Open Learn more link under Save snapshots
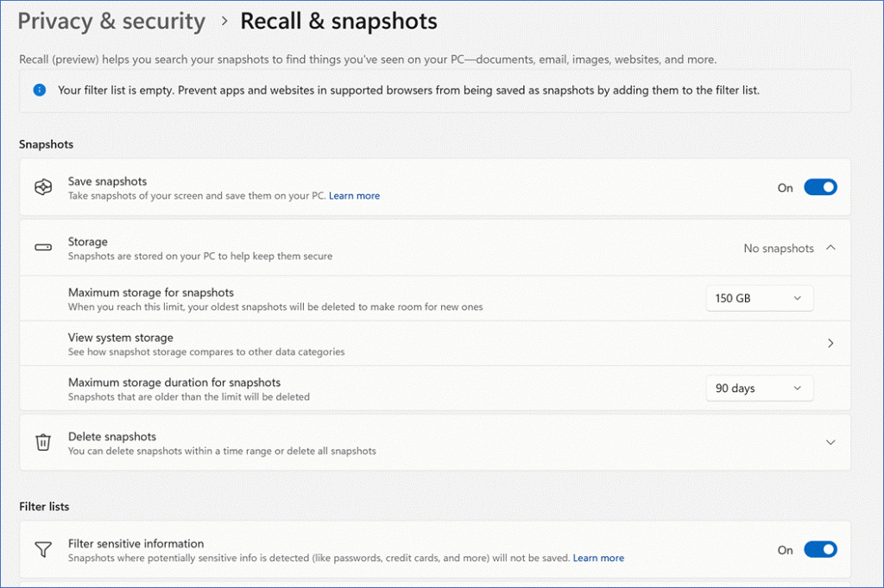 [x=354, y=196]
